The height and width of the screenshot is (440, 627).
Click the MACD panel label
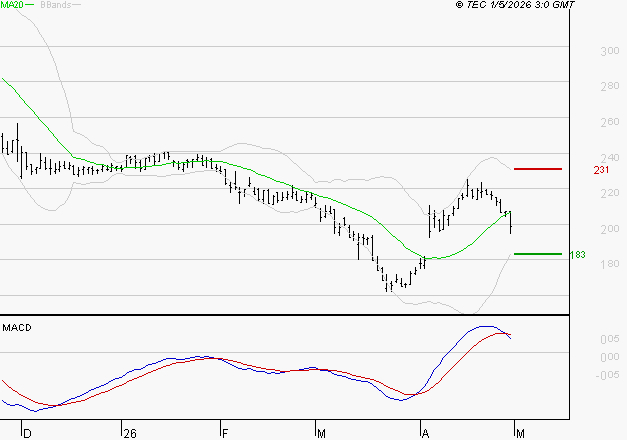[17, 328]
